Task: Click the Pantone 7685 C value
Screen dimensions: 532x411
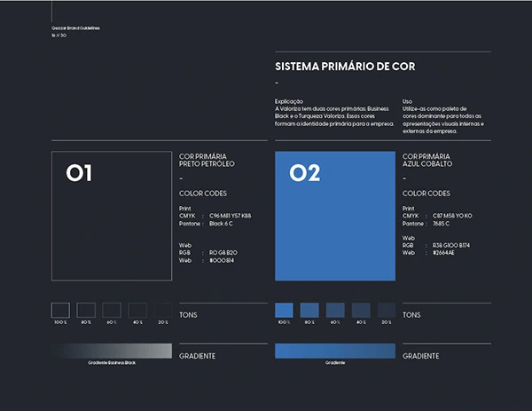Action: click(441, 224)
